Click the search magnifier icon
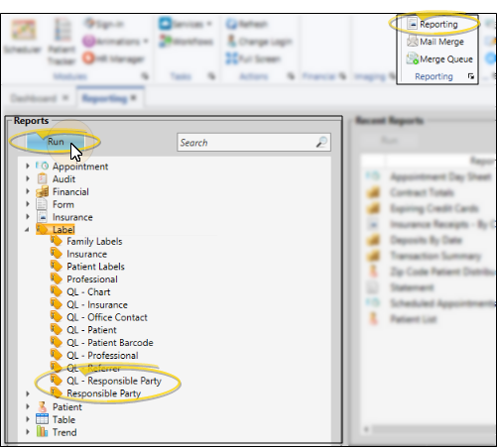497x448 pixels. 321,143
